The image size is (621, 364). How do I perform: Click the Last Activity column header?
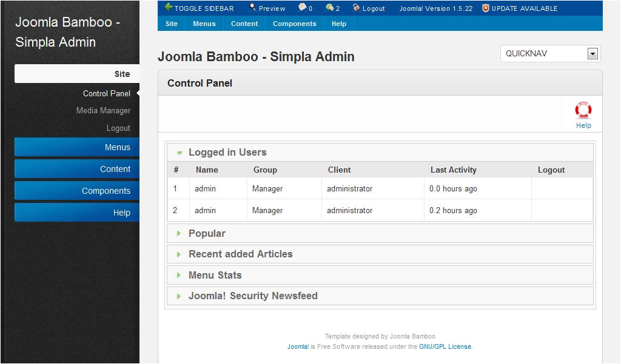(454, 170)
